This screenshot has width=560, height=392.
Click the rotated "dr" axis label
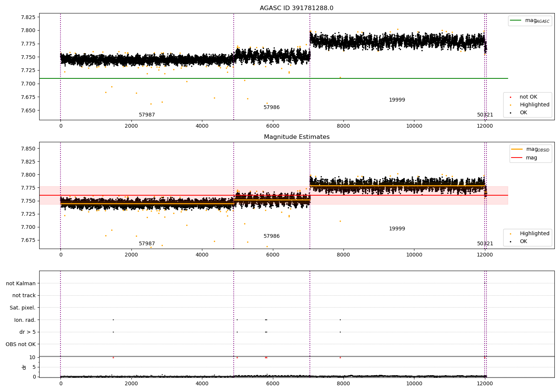click(24, 367)
